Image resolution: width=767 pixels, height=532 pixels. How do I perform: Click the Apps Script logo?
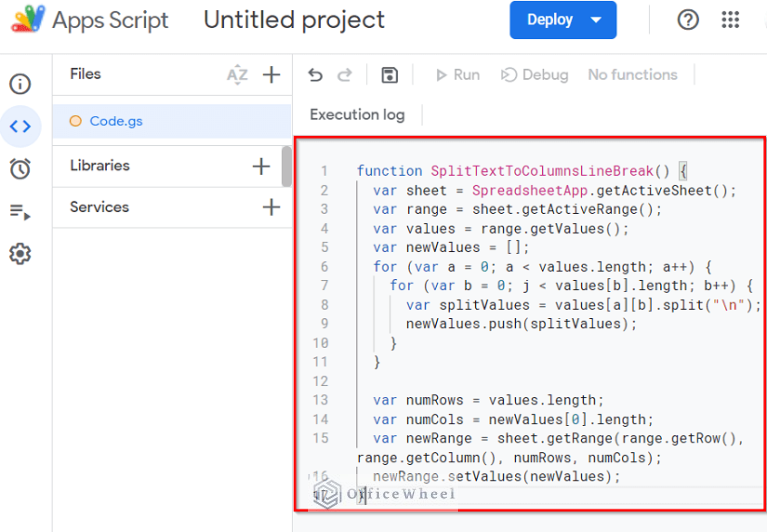click(28, 20)
